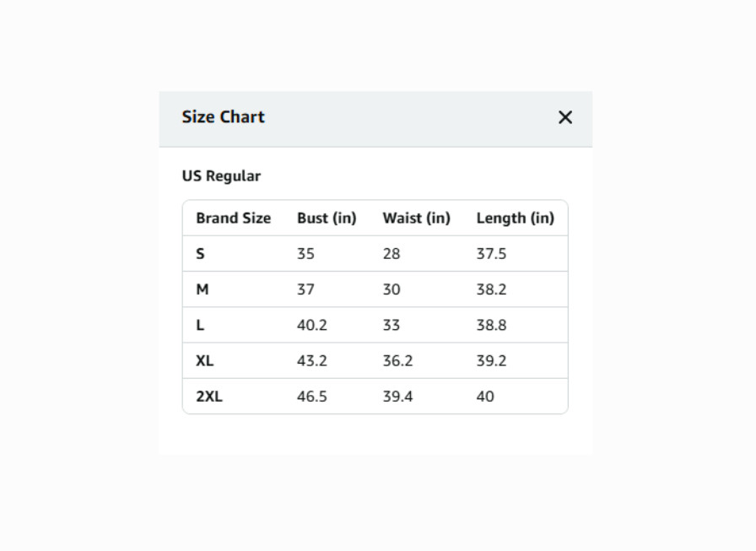Select the S size row label
Image resolution: width=756 pixels, height=551 pixels.
pyautogui.click(x=200, y=254)
